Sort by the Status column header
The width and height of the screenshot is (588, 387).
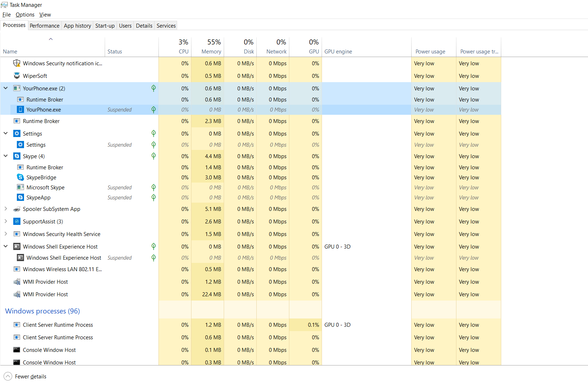(x=132, y=47)
